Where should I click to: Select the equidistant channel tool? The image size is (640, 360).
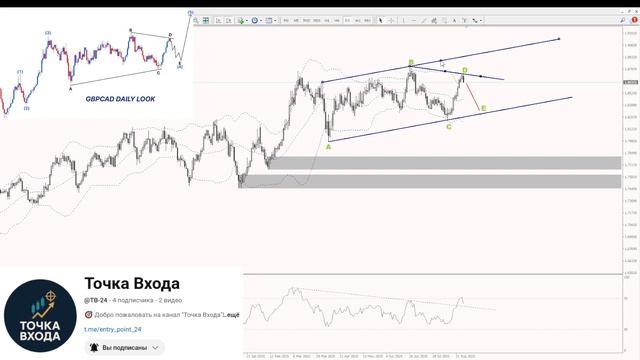pos(434,20)
